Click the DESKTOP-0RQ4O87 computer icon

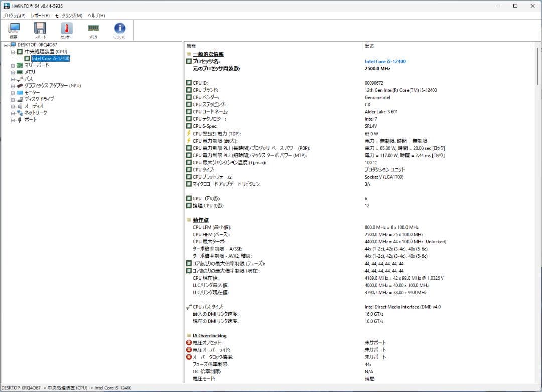[x=13, y=45]
